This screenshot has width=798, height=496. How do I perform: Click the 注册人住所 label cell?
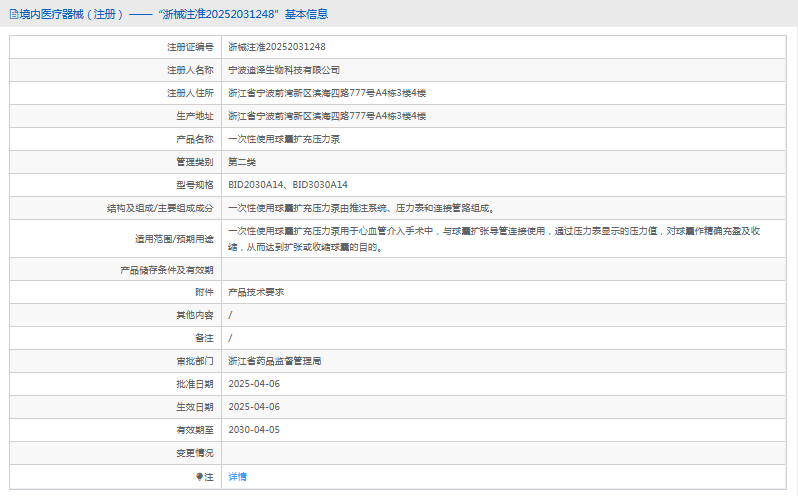pyautogui.click(x=116, y=93)
